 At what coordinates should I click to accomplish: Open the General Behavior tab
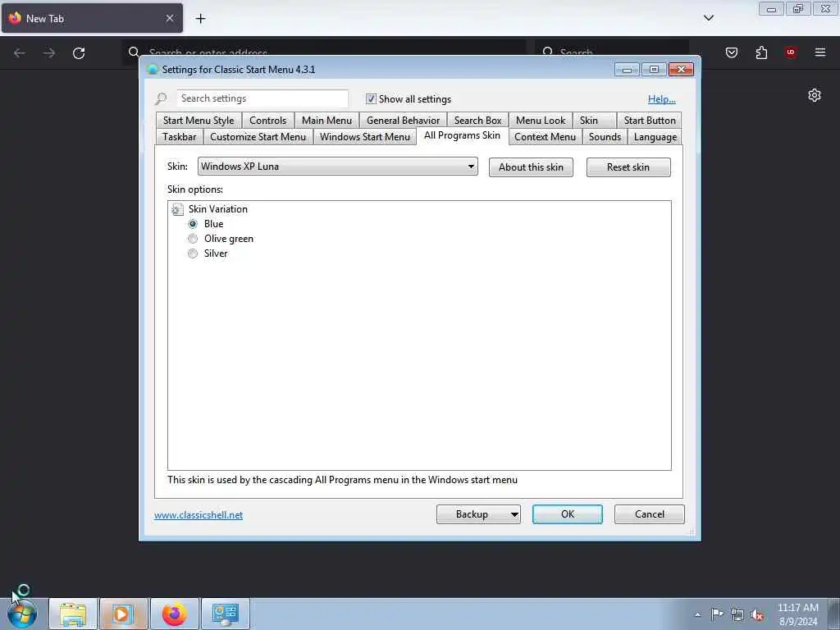(x=404, y=121)
